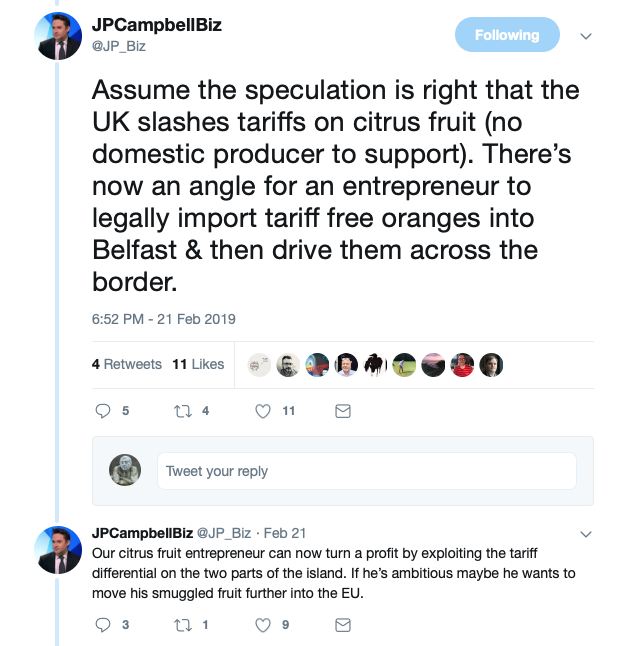Retweet the second tweet showing 1 retweet
Screen dimensions: 624x646
pos(183,625)
